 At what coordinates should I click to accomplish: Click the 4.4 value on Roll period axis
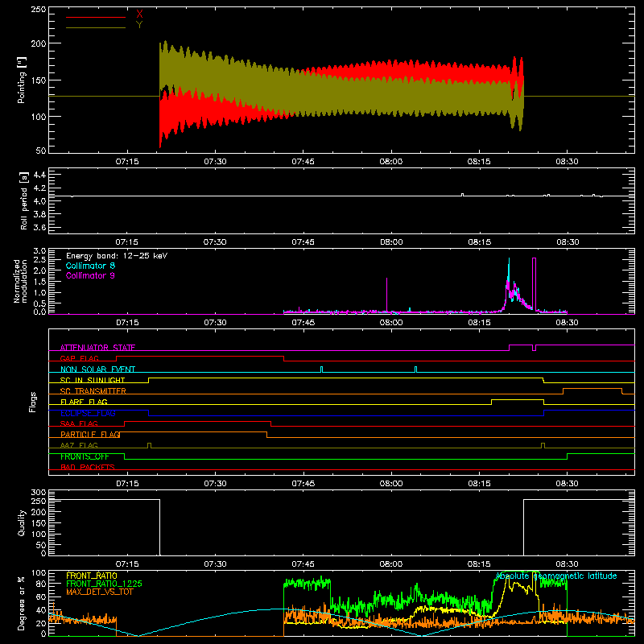pyautogui.click(x=39, y=175)
